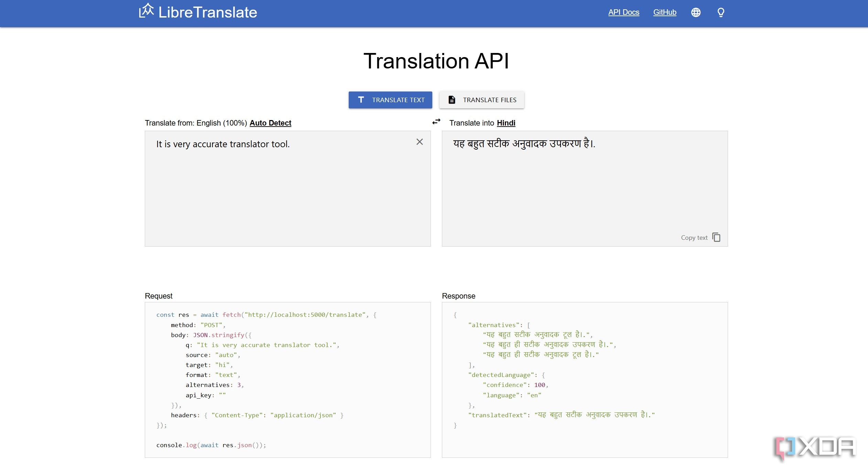
Task: Open the language globe icon menu
Action: [696, 12]
